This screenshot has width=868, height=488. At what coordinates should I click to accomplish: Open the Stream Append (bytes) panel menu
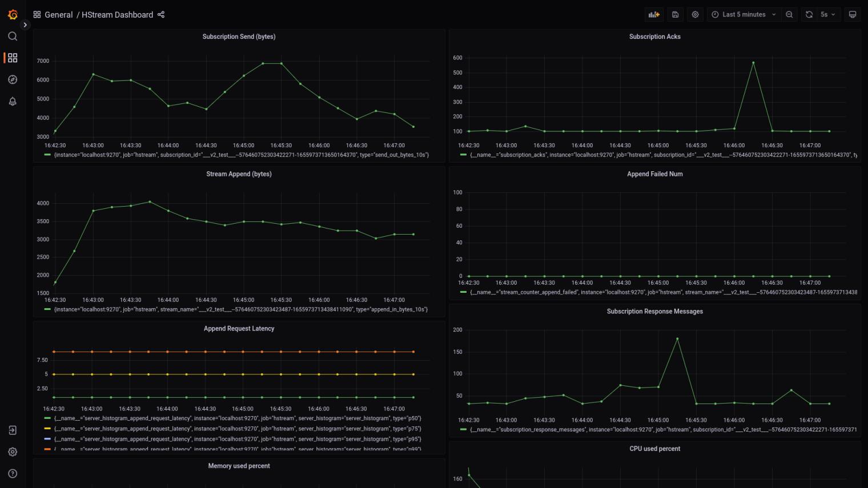pyautogui.click(x=239, y=174)
